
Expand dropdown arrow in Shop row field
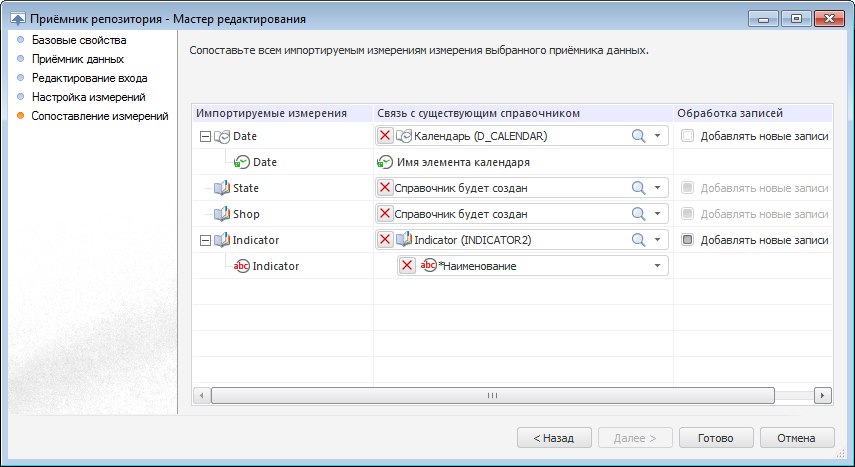657,214
